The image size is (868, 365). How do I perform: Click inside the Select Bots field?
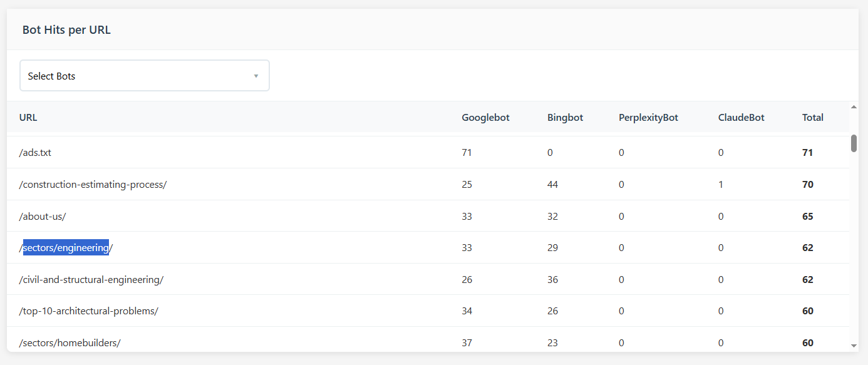click(x=125, y=75)
